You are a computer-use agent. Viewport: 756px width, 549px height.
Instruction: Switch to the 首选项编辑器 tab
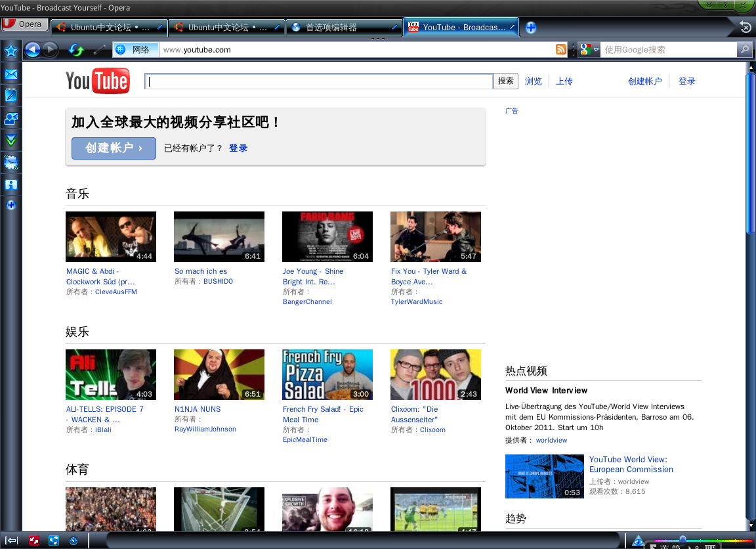[x=344, y=28]
